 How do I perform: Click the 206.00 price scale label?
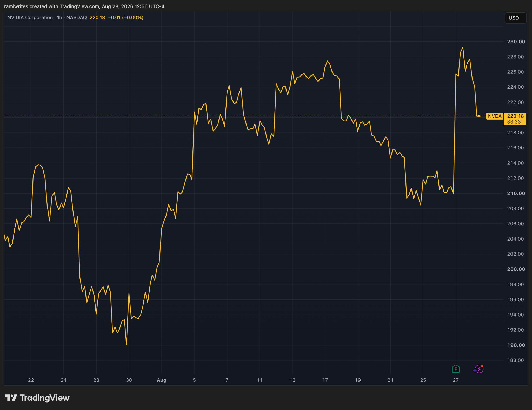pyautogui.click(x=515, y=224)
